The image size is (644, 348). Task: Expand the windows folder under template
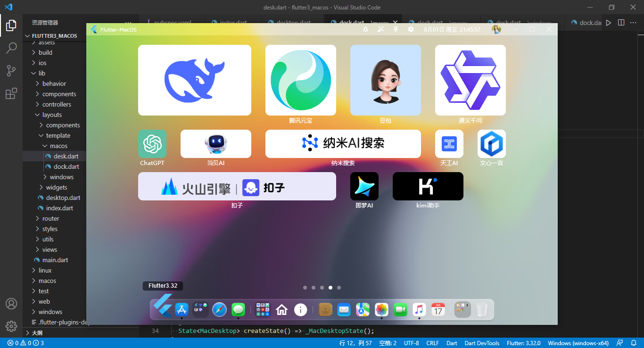point(62,177)
